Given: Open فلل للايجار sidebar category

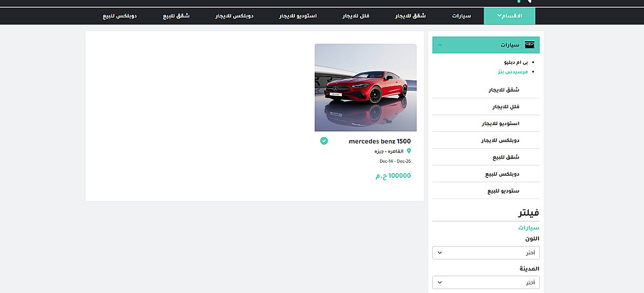Looking at the screenshot, I should click(x=486, y=106).
